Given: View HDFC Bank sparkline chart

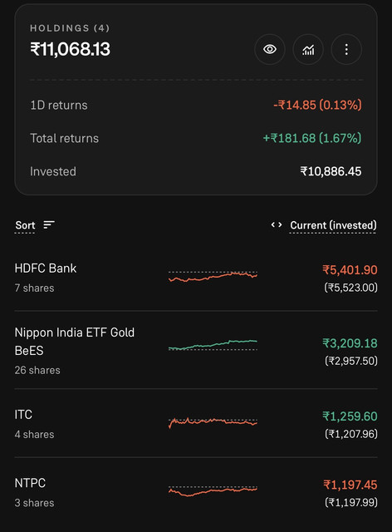Looking at the screenshot, I should pos(213,277).
